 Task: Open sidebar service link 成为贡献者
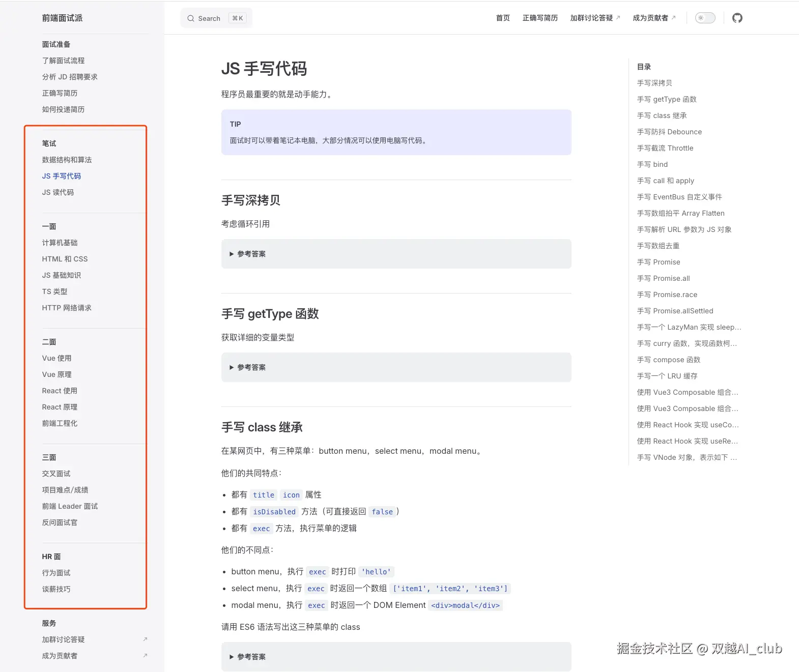(60, 656)
